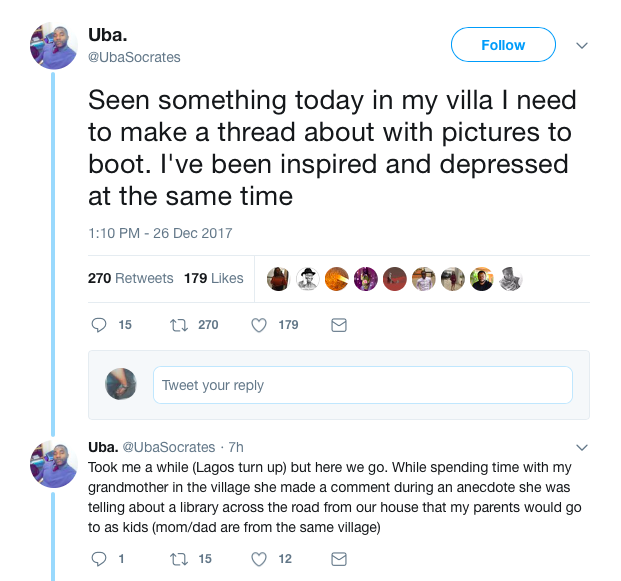Click last liker avatar in the row
The height and width of the screenshot is (581, 621).
coord(511,279)
